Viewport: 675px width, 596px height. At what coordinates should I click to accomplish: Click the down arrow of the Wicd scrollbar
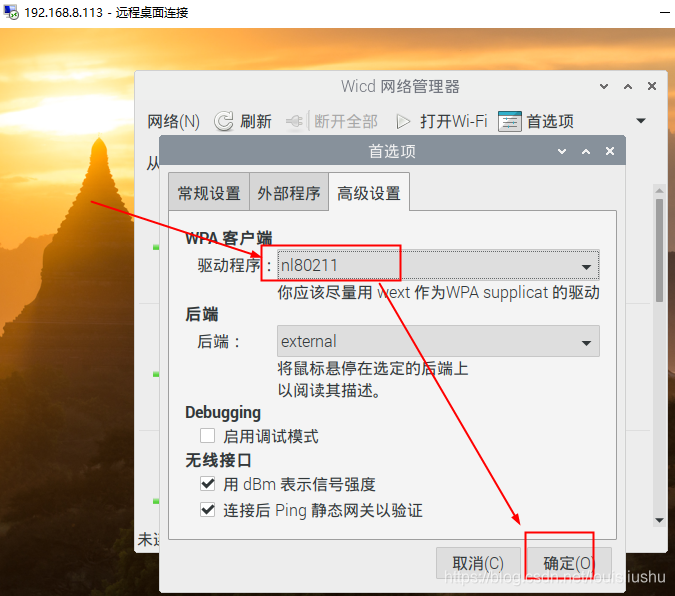[659, 520]
